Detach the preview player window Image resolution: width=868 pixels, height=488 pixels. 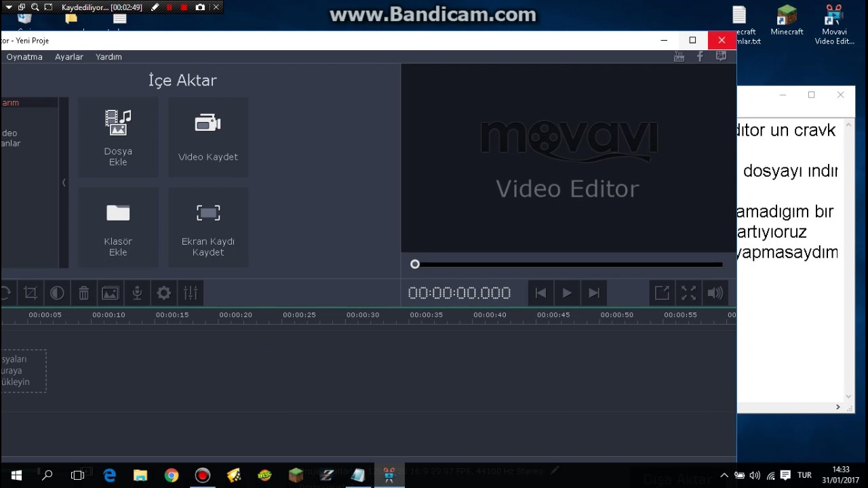click(x=662, y=293)
